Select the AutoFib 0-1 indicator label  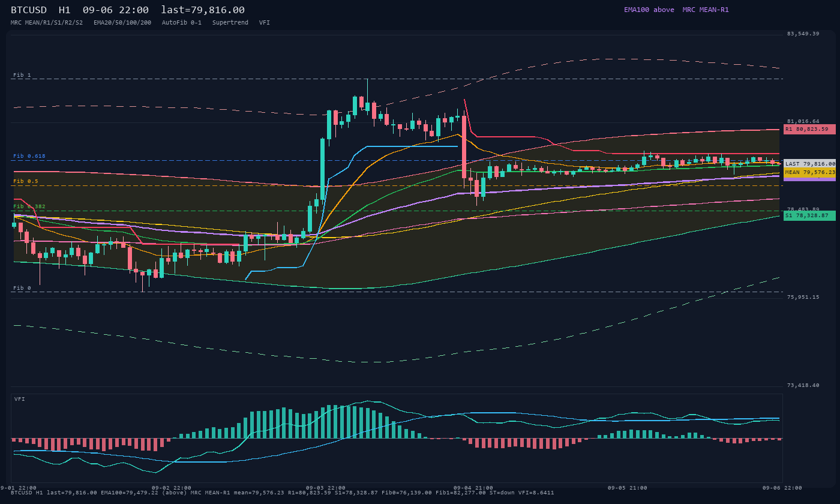tap(182, 22)
